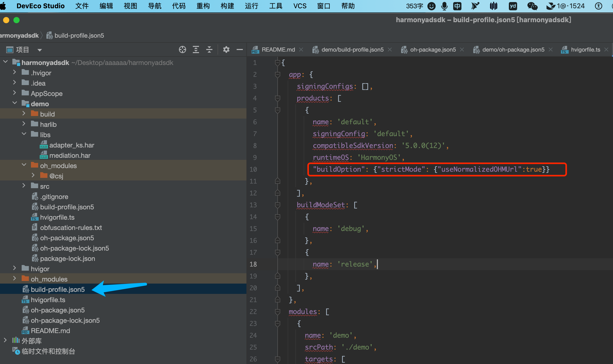
Task: Toggle code fold at buildModeSet line 13
Action: coord(278,205)
